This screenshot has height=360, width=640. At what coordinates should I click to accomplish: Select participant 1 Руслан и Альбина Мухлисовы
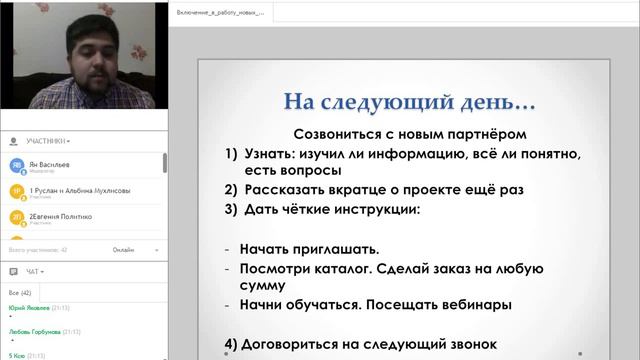click(x=80, y=191)
